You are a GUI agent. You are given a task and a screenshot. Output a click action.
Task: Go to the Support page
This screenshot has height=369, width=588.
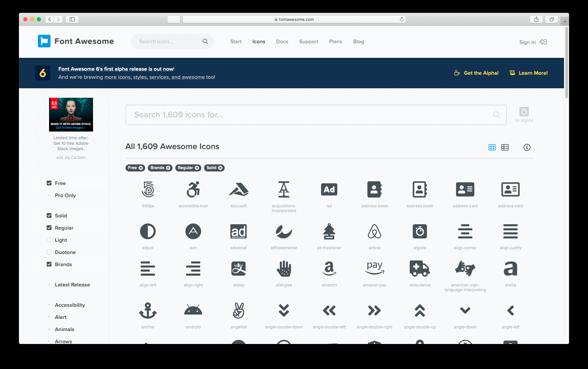(309, 42)
